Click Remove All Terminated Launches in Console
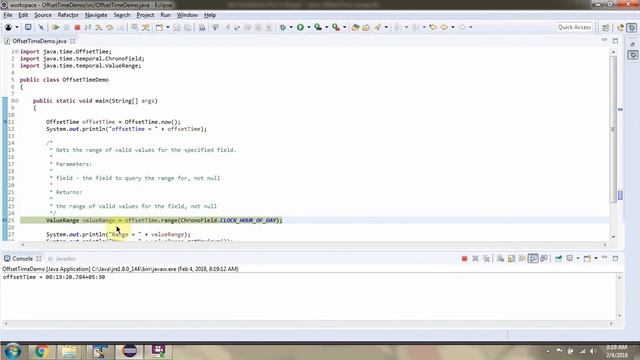640x360 pixels. (x=486, y=258)
